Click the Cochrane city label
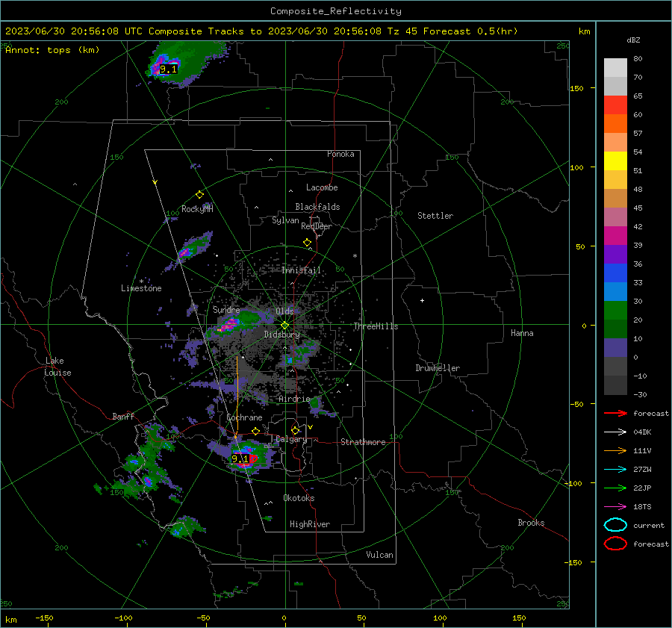Viewport: 672px width, 628px height. pyautogui.click(x=244, y=417)
